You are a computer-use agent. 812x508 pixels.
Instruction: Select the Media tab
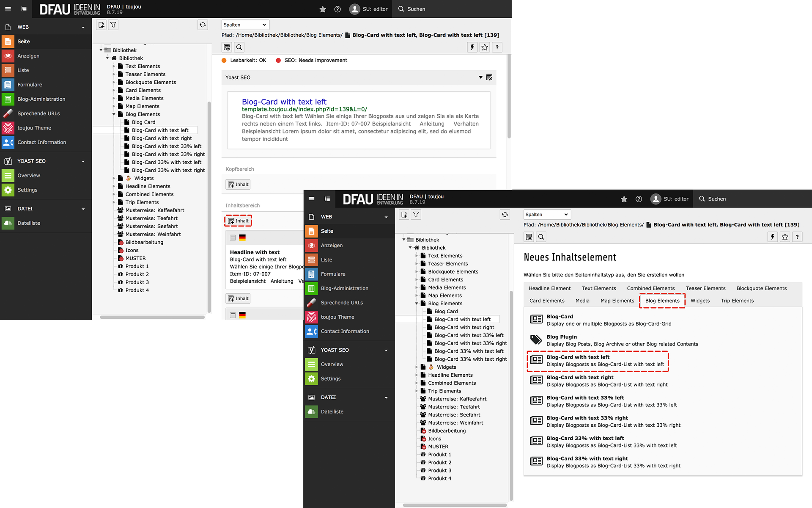coord(582,301)
